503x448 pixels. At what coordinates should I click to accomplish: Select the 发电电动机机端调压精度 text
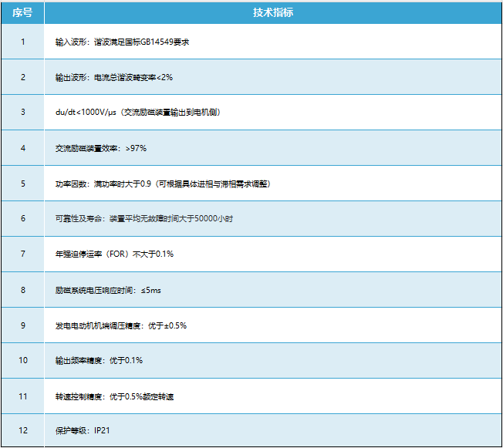(x=120, y=325)
